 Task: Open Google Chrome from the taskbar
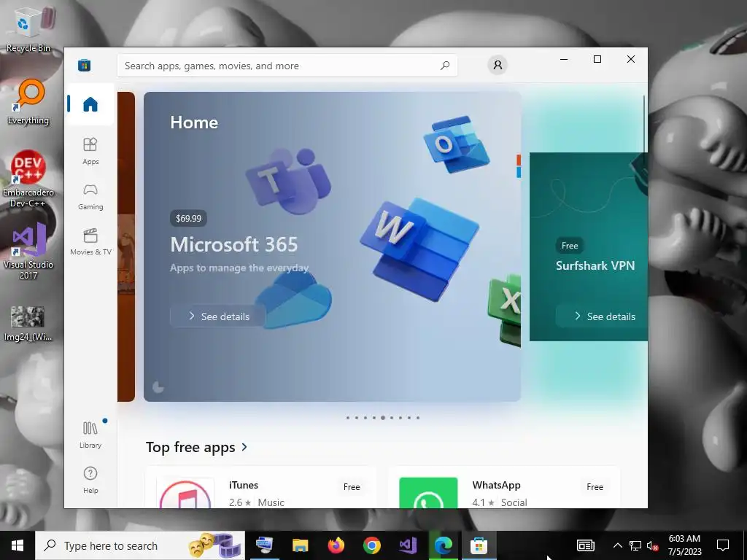(371, 545)
